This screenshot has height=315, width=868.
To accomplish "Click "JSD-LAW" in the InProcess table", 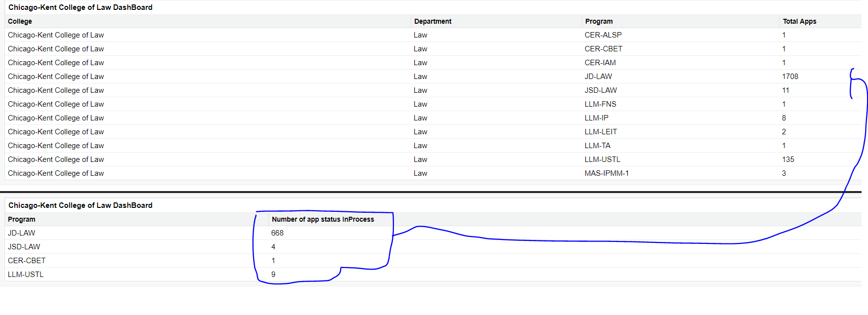I will coord(24,247).
